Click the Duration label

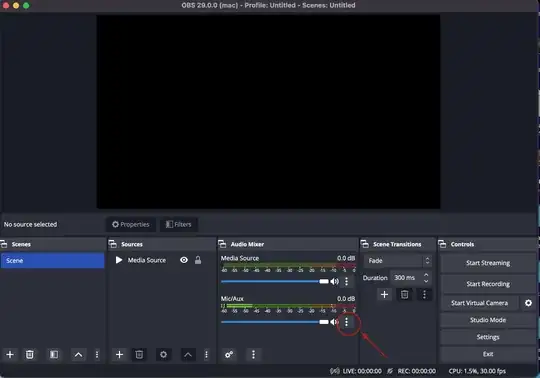point(375,278)
